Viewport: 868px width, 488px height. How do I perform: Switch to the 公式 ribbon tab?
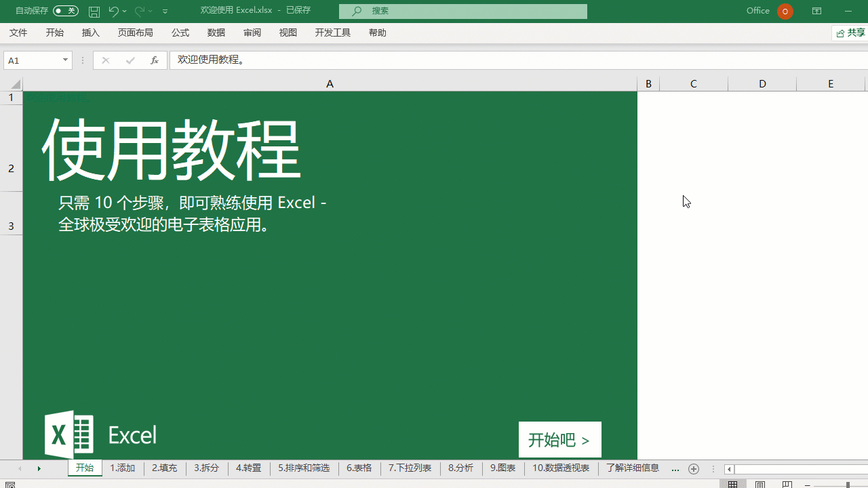(180, 33)
